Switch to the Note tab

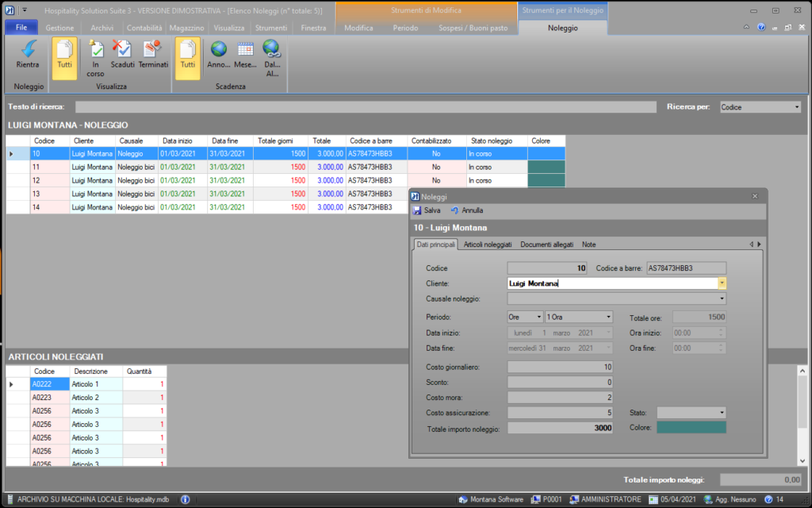pyautogui.click(x=589, y=244)
